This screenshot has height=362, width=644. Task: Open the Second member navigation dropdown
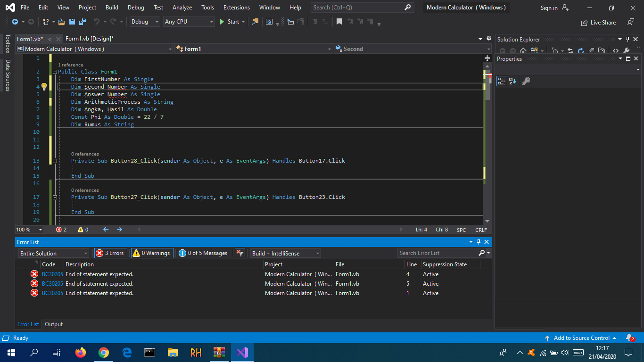(x=413, y=49)
